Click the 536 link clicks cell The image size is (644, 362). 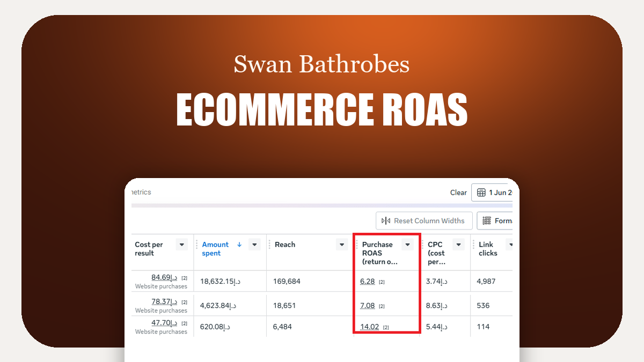pos(483,306)
